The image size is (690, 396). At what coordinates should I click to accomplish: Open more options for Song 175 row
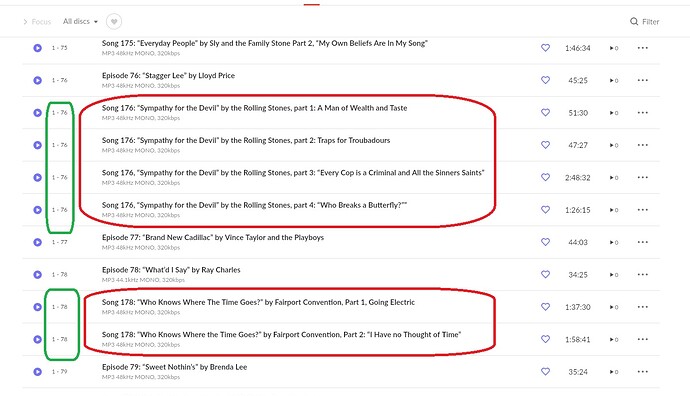point(642,48)
